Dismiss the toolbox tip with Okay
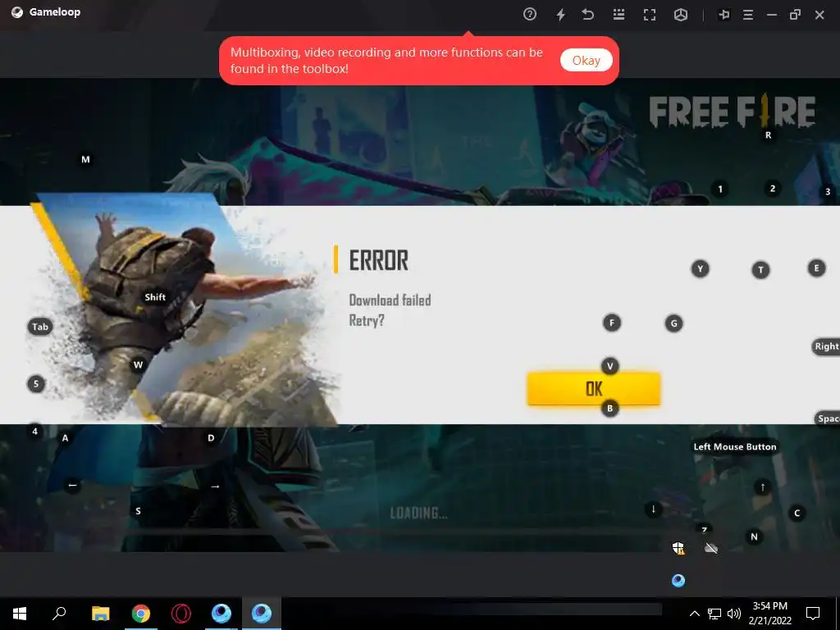 click(x=586, y=61)
